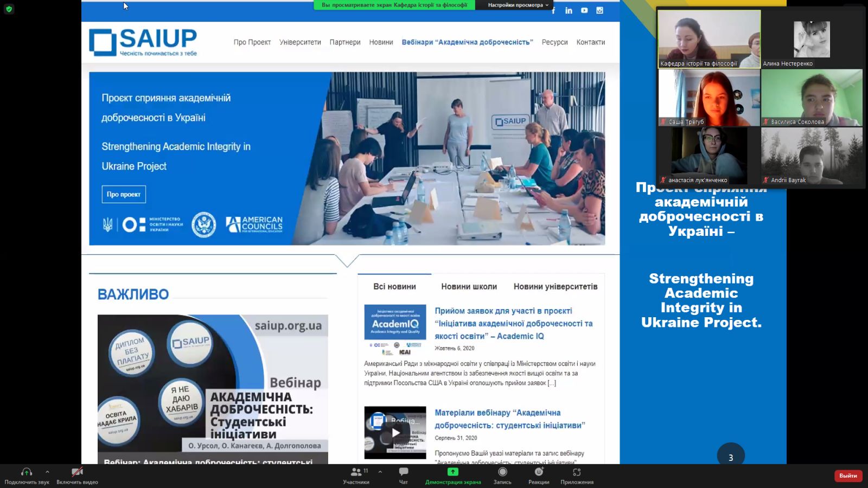
Task: Open the Приложения apps panel
Action: tap(577, 472)
